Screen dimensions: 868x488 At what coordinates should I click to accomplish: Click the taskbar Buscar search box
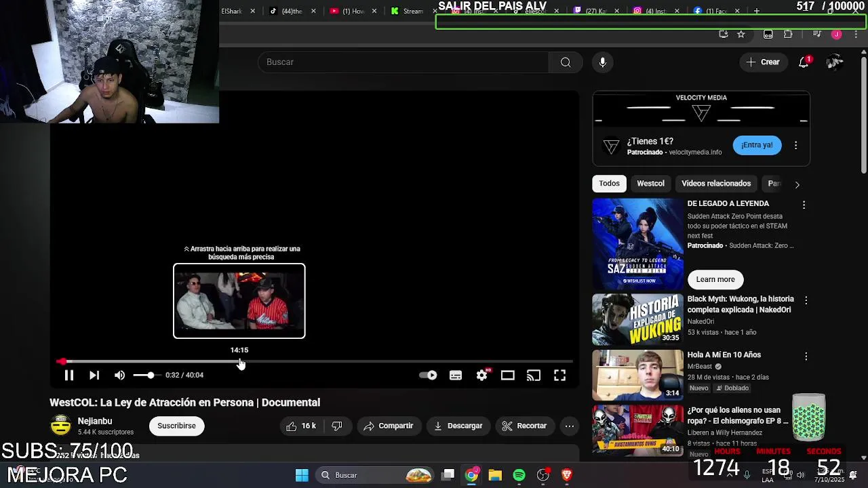(x=375, y=475)
